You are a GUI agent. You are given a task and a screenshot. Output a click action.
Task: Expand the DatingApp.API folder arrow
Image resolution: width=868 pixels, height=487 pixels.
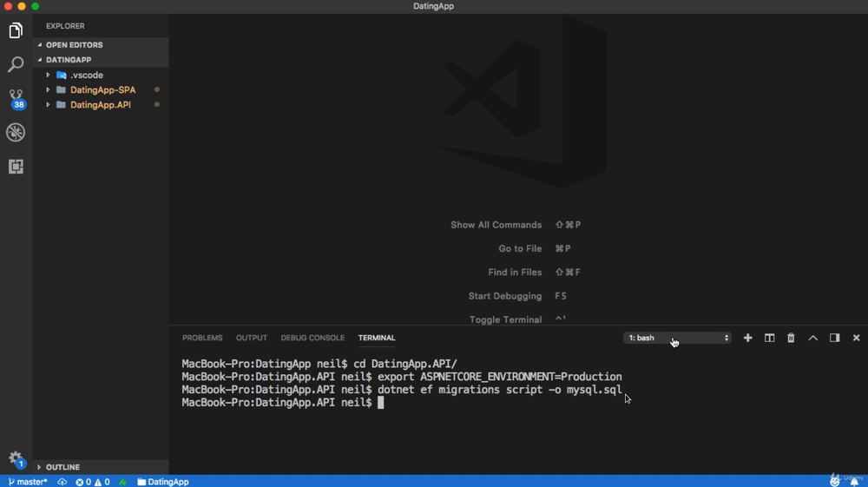[x=48, y=104]
